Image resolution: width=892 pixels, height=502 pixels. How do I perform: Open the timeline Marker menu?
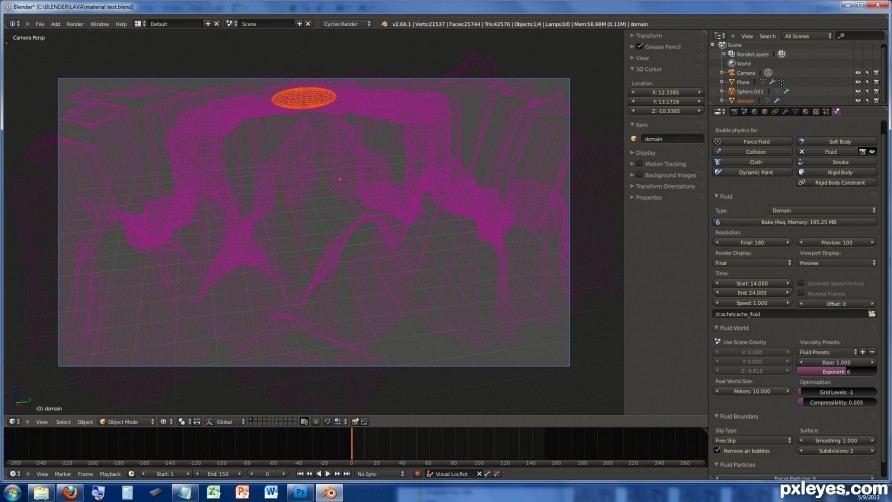[x=63, y=474]
